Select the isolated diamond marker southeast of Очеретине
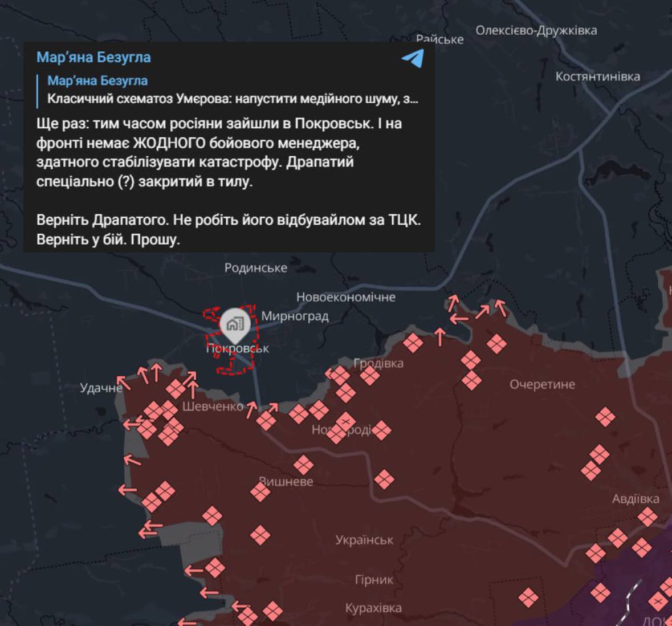Image resolution: width=672 pixels, height=626 pixels. [x=605, y=417]
